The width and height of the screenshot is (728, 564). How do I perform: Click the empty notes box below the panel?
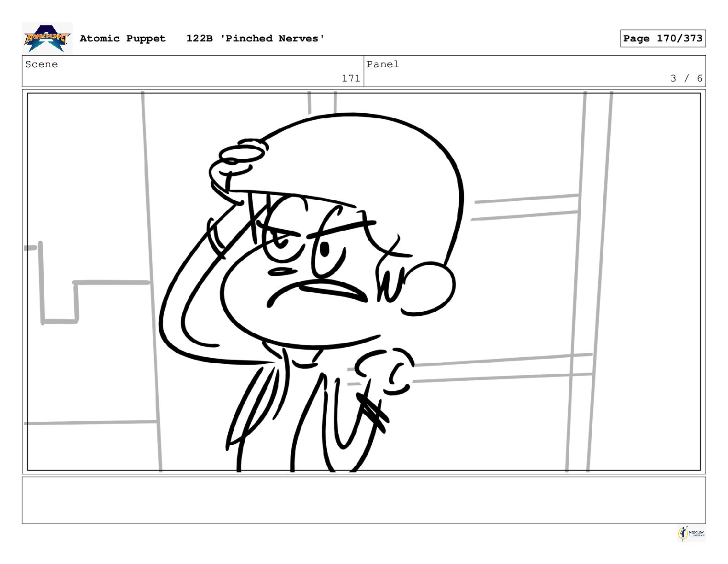pyautogui.click(x=364, y=500)
